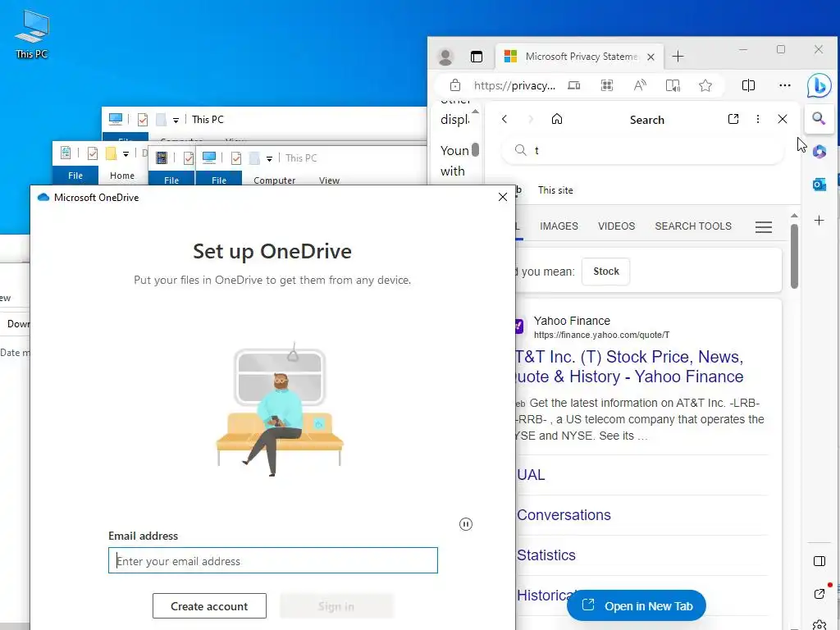Click the sidebar search box containing t
This screenshot has height=630, width=840.
coord(642,151)
